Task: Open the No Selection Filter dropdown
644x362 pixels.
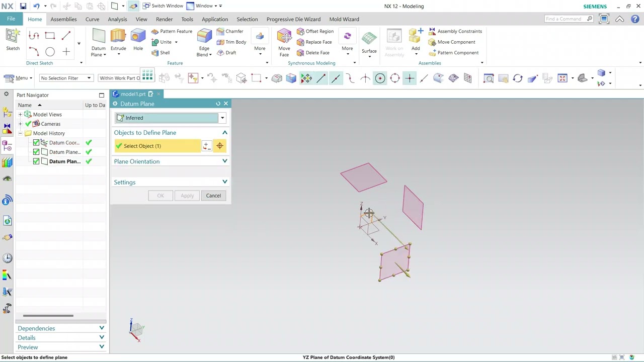Action: [66, 78]
